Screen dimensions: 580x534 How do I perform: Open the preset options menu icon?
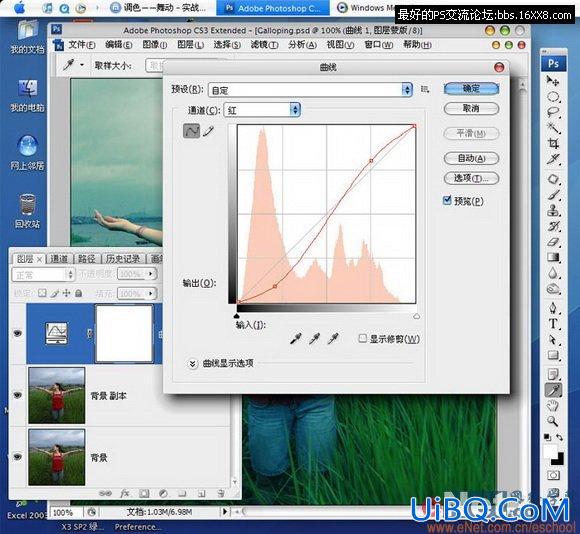425,89
